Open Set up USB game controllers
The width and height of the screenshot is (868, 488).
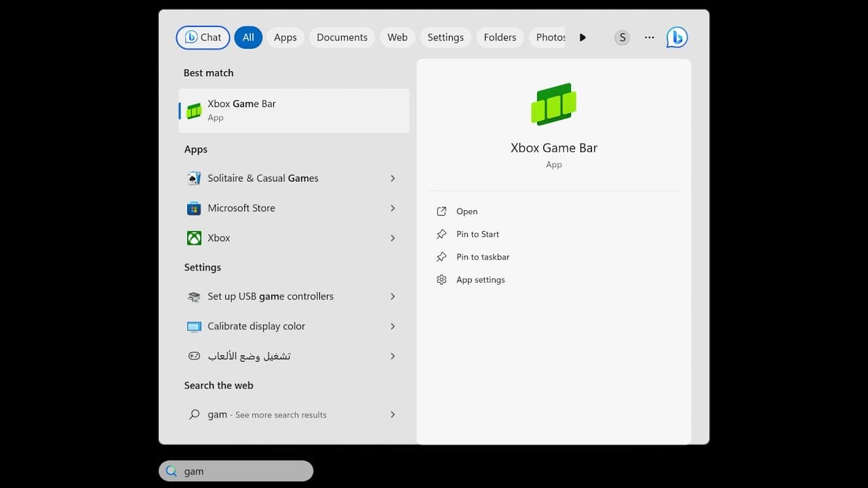pyautogui.click(x=294, y=296)
